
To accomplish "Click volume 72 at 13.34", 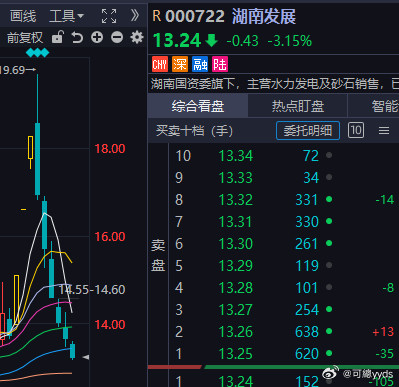I will click(x=311, y=156).
